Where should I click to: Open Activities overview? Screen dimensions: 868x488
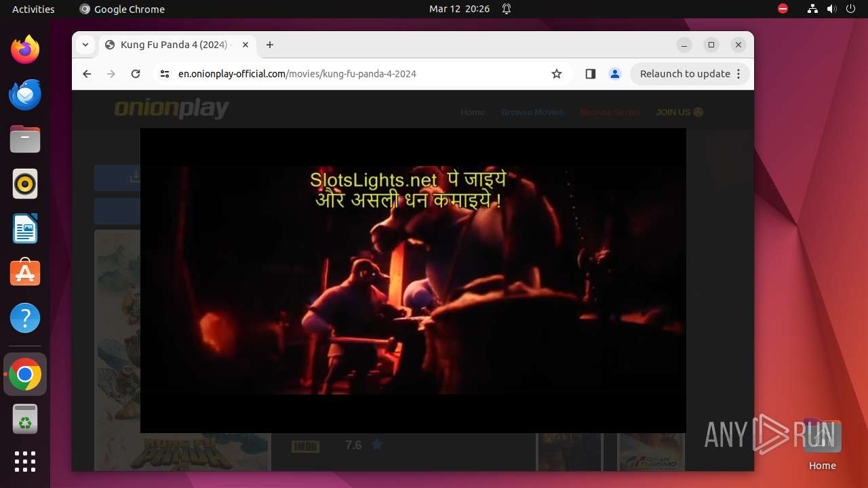coord(33,9)
